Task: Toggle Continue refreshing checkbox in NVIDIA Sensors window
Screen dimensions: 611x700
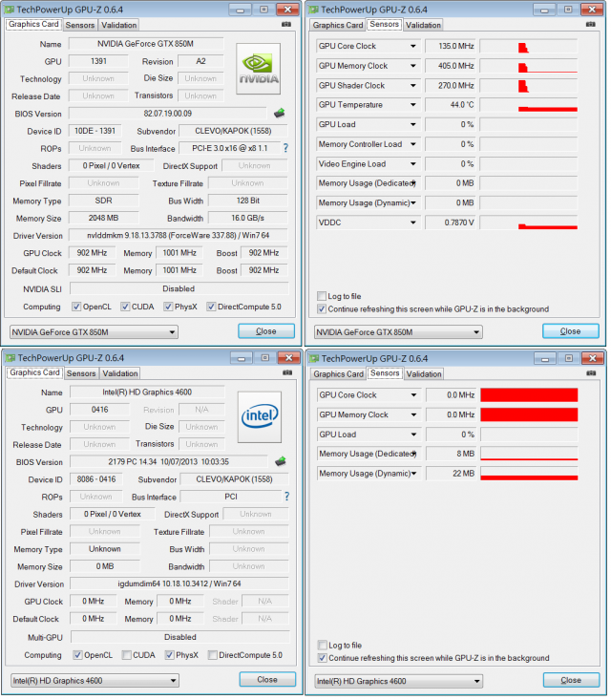Action: tap(322, 309)
